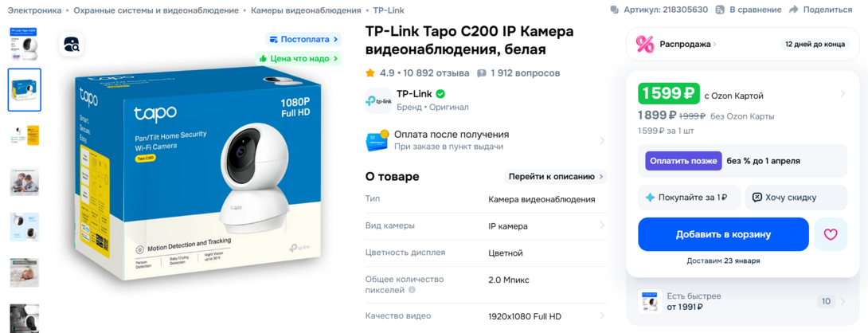This screenshot has height=333, width=868.
Task: Click Оплатить позже button
Action: click(x=683, y=161)
